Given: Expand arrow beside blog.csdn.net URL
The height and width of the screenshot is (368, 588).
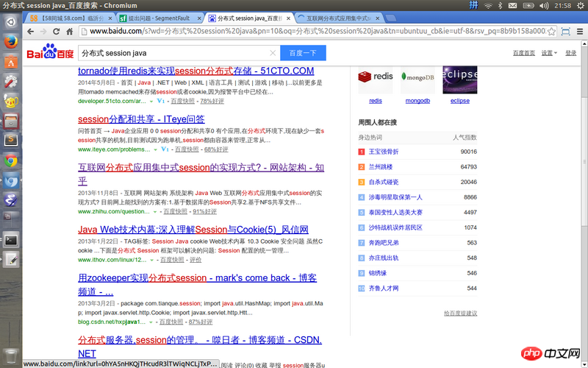Looking at the screenshot, I should point(151,322).
